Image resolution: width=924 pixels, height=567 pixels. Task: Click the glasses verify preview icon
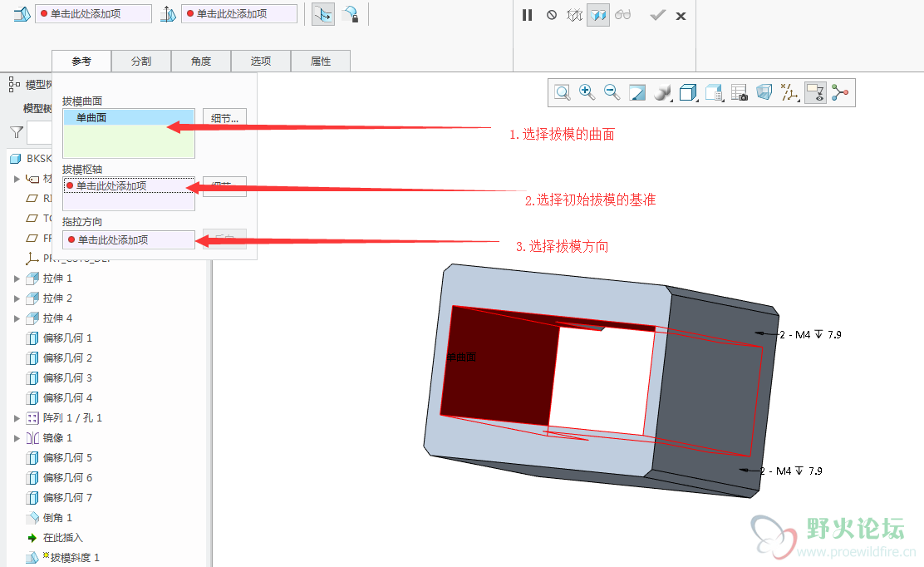622,15
